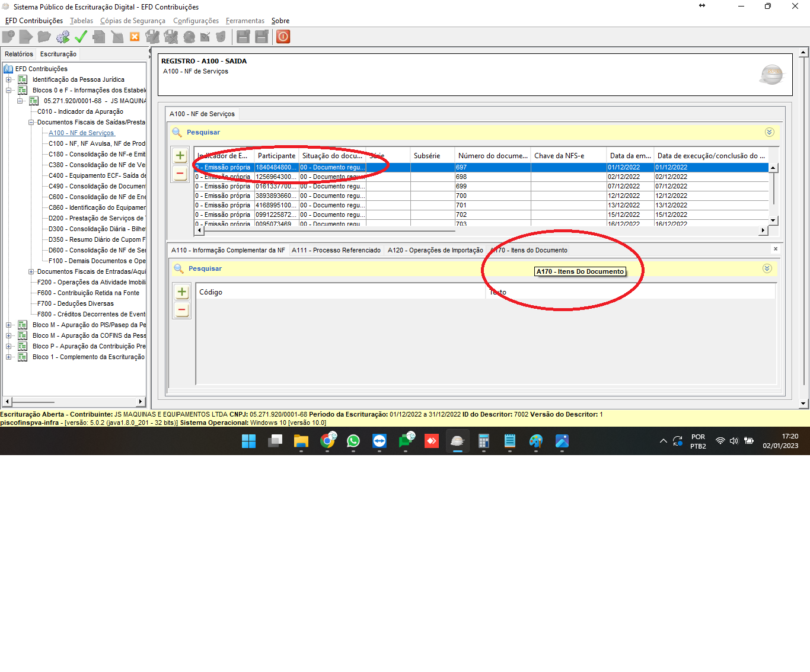Click the table's horizontal scrollbar right arrow
Viewport: 810px width, 672px height.
(x=763, y=230)
